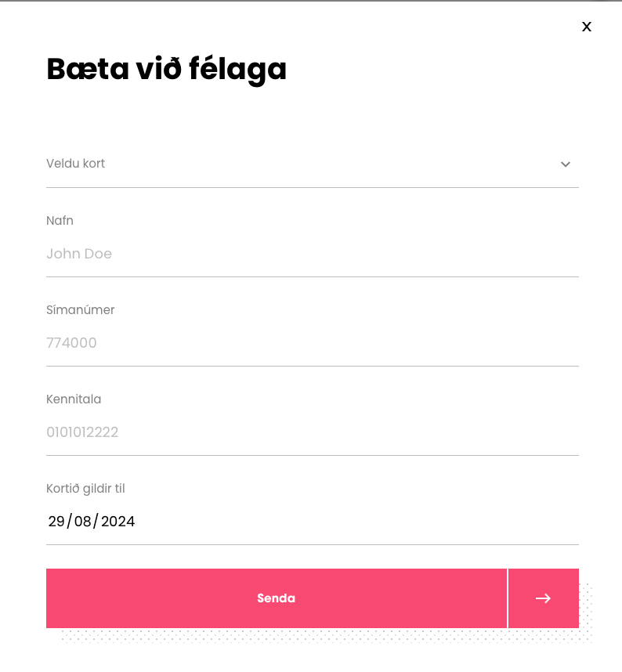This screenshot has height=672, width=622.
Task: Click the arrow icon beside Senda
Action: coord(543,598)
